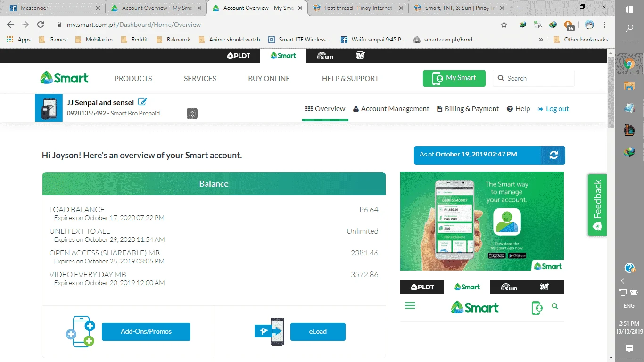Open the JS extension icon
The height and width of the screenshot is (362, 644).
tap(537, 25)
